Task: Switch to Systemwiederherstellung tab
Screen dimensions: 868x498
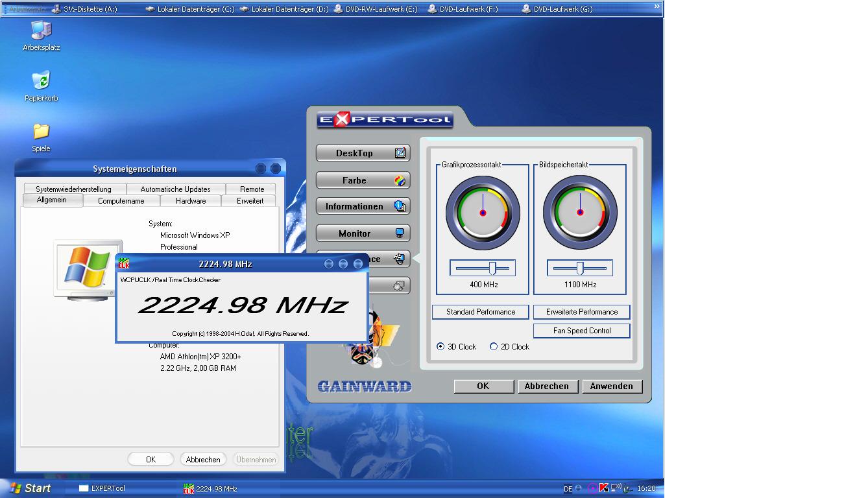Action: 73,189
